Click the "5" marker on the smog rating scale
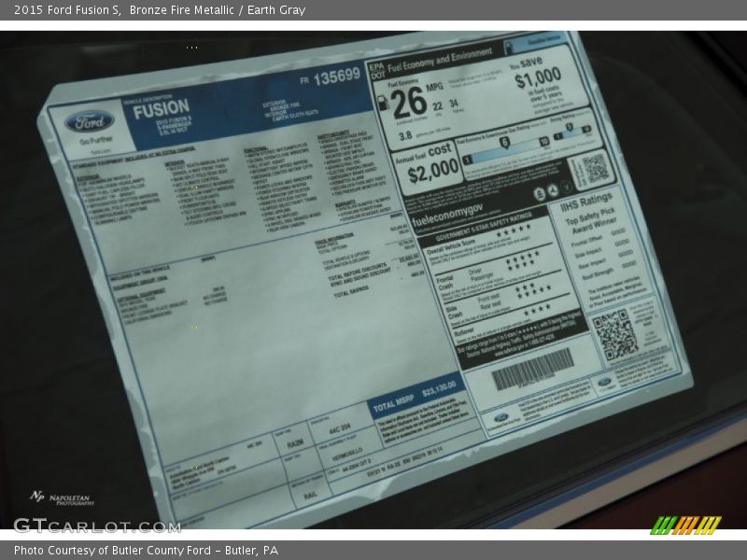The width and height of the screenshot is (747, 560). point(569,127)
